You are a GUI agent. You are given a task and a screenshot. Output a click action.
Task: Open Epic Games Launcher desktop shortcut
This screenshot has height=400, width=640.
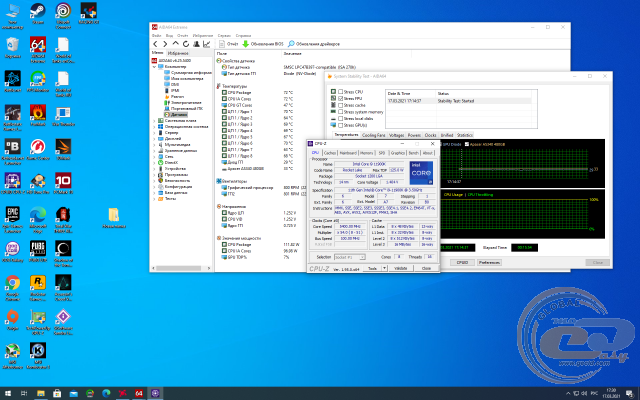pos(12,220)
